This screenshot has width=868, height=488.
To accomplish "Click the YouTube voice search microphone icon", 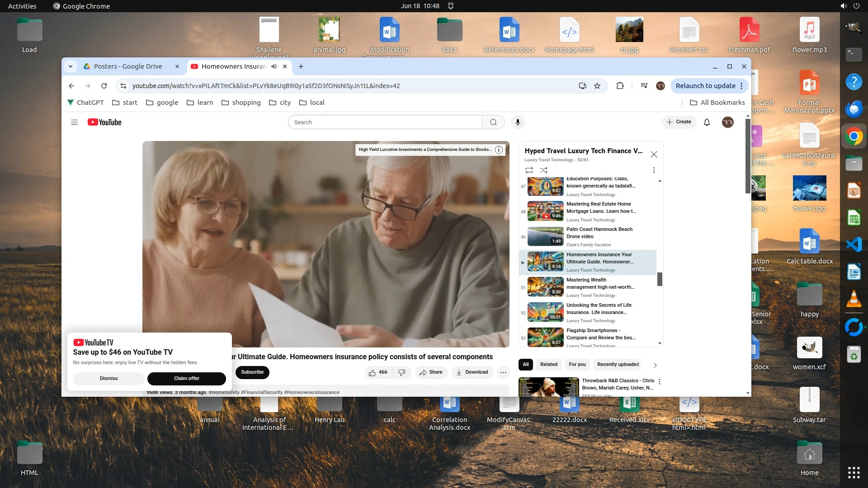I will (518, 122).
